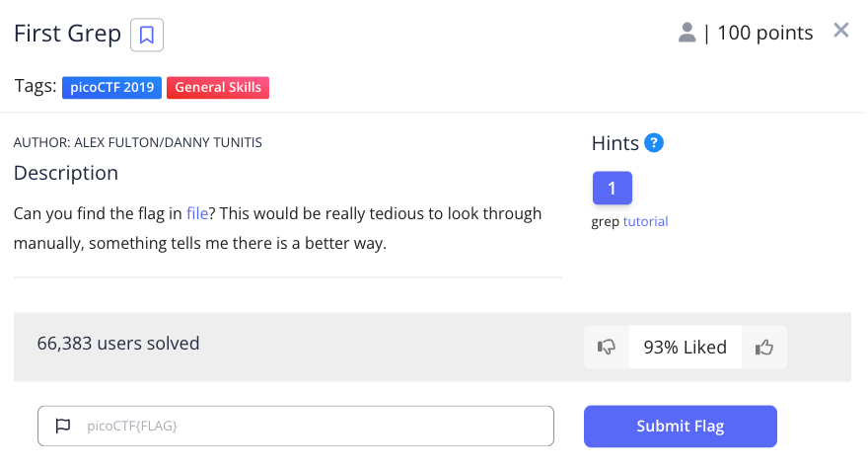Click the Hints question mark help icon
The image size is (868, 469).
pyautogui.click(x=653, y=143)
